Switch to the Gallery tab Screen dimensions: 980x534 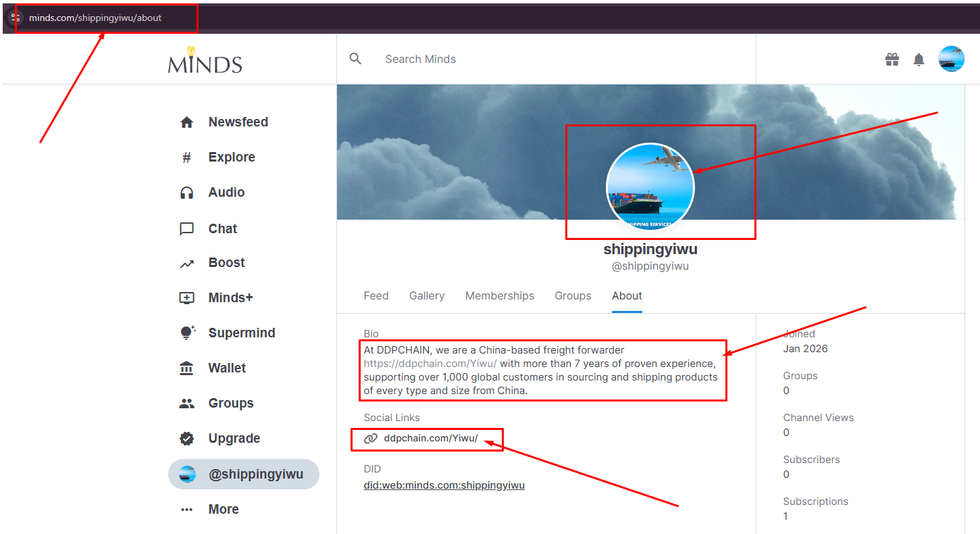coord(427,296)
